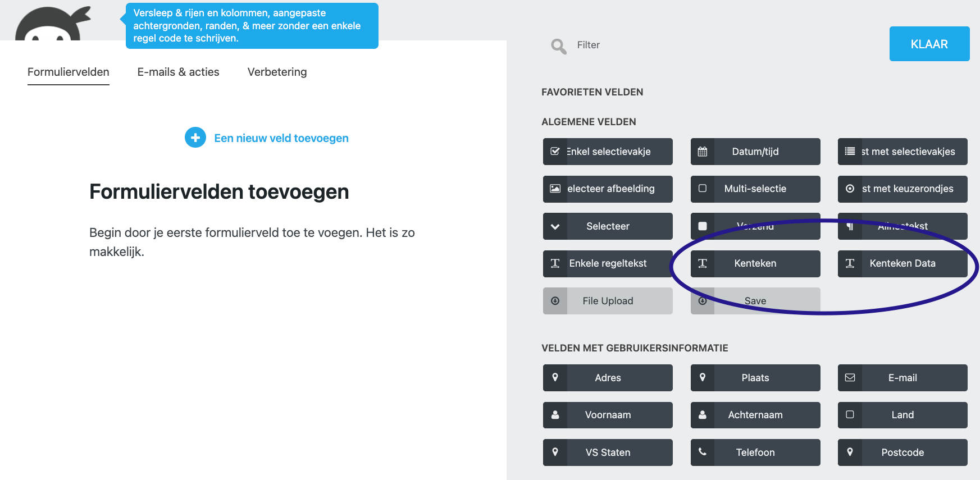Click the radio icon on Lijst met keuzerondjes
The height and width of the screenshot is (480, 980).
[x=850, y=189]
